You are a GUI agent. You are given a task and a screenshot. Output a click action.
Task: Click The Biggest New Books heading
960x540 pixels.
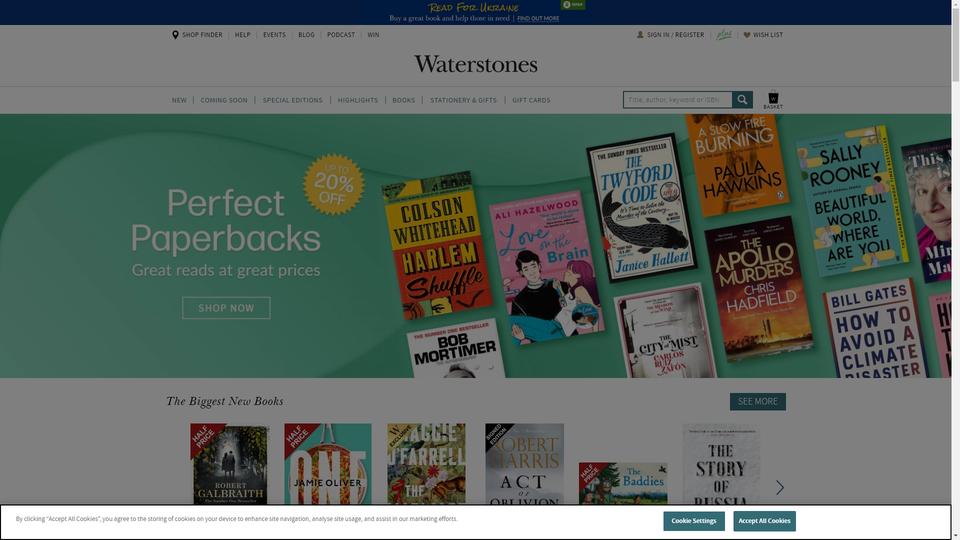coord(225,402)
